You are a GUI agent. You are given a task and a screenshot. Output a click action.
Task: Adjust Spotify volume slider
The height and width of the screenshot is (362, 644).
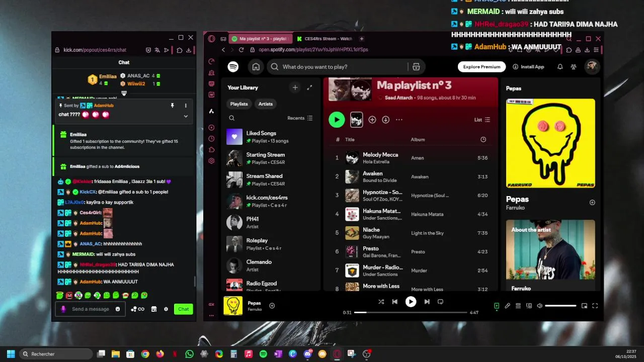(560, 306)
